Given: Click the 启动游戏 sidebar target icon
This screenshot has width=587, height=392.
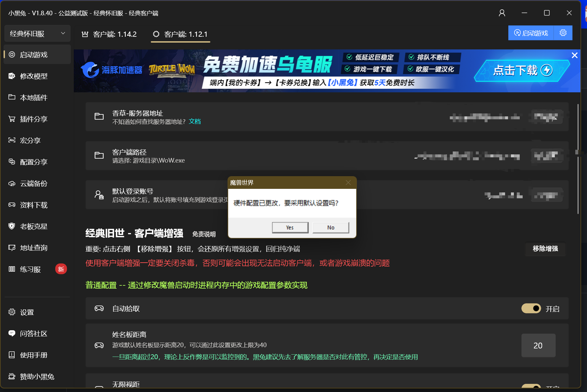Looking at the screenshot, I should [x=12, y=55].
